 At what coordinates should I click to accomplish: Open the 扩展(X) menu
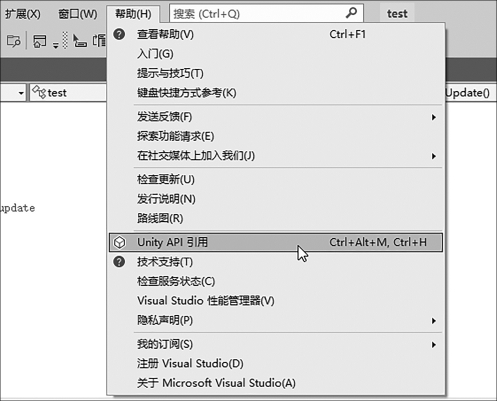[x=23, y=14]
